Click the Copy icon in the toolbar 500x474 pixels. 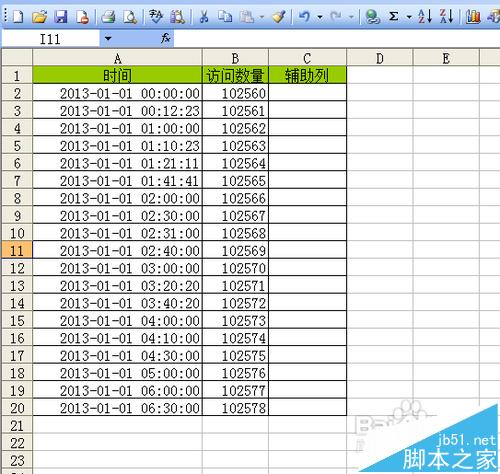(225, 16)
